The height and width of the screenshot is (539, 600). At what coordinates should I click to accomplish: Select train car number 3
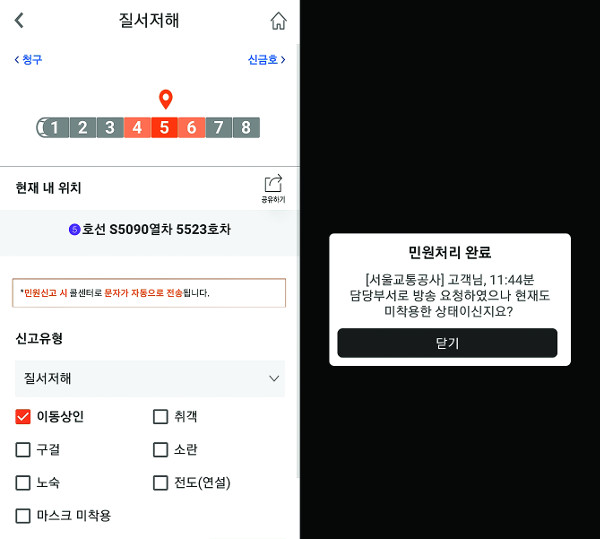pyautogui.click(x=110, y=127)
